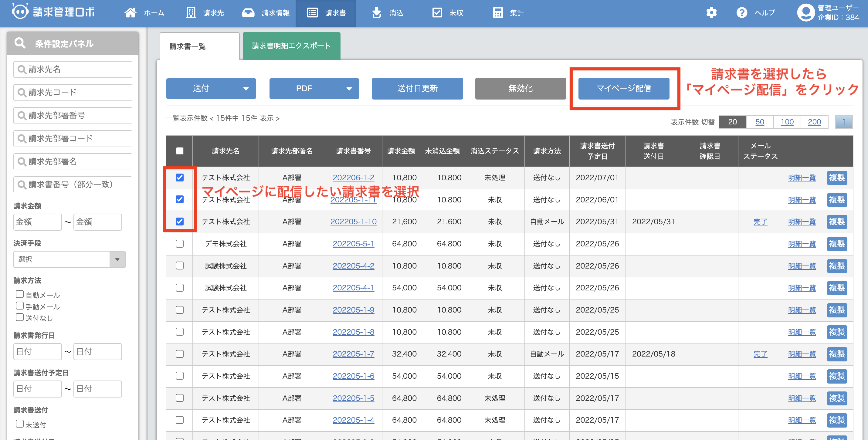Enable the 自動メール filter checkbox

[20, 294]
